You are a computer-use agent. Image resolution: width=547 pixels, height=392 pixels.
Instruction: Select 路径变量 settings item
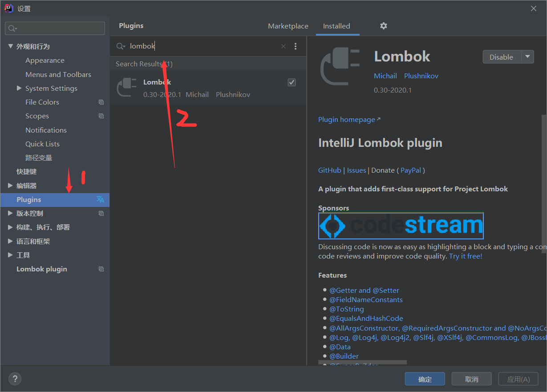pos(39,158)
